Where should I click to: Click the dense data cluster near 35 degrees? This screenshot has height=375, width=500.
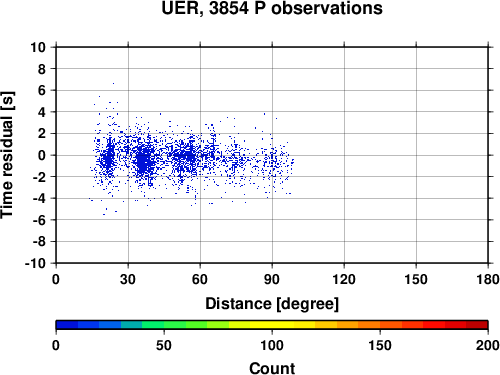[143, 161]
